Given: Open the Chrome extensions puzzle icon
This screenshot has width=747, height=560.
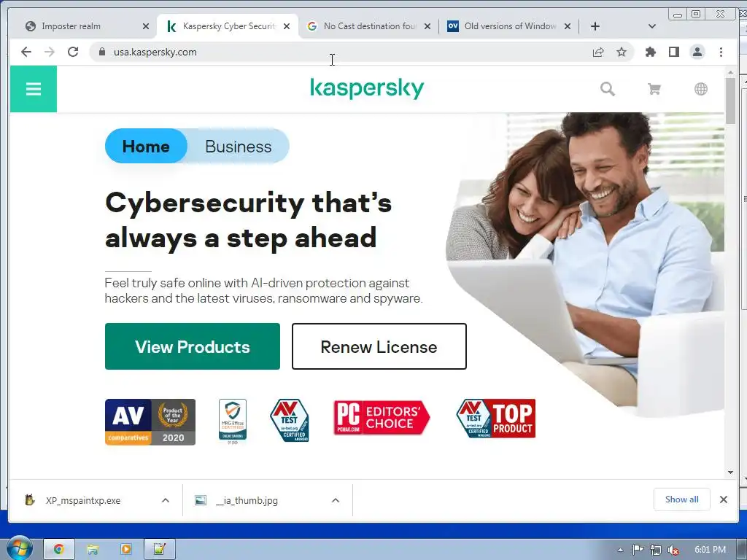Looking at the screenshot, I should pos(650,52).
